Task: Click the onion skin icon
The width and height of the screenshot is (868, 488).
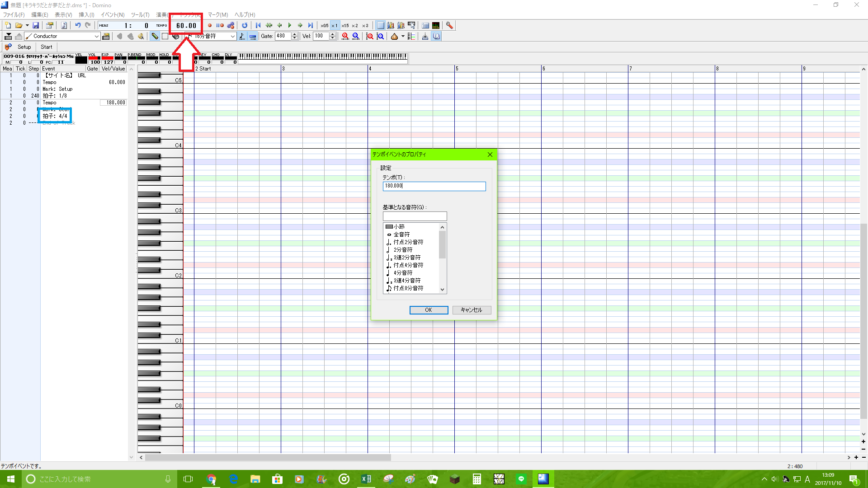Action: tap(394, 37)
